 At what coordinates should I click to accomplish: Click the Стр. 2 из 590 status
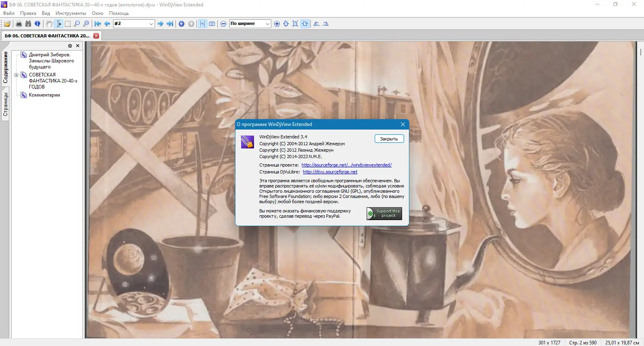point(583,343)
